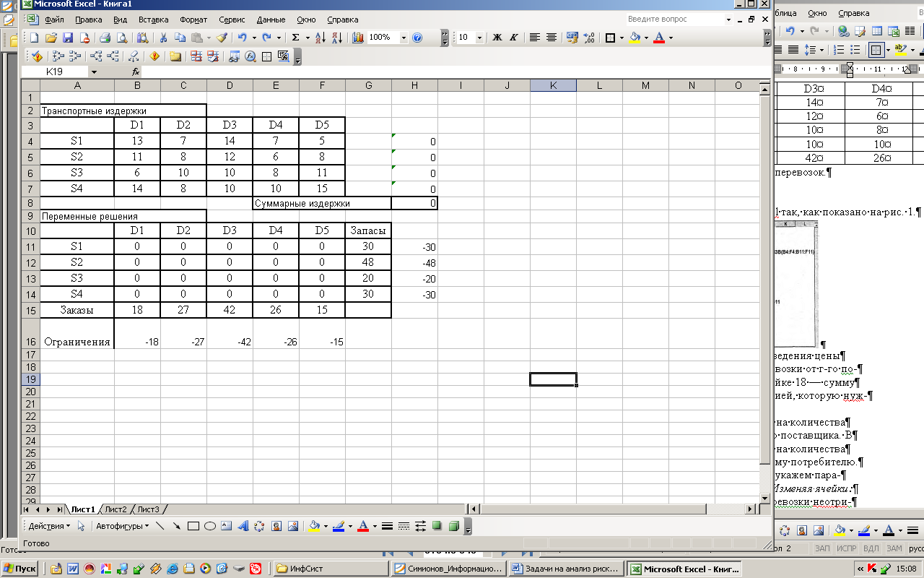Open the Windows Пуск start button
The height and width of the screenshot is (578, 924).
20,569
